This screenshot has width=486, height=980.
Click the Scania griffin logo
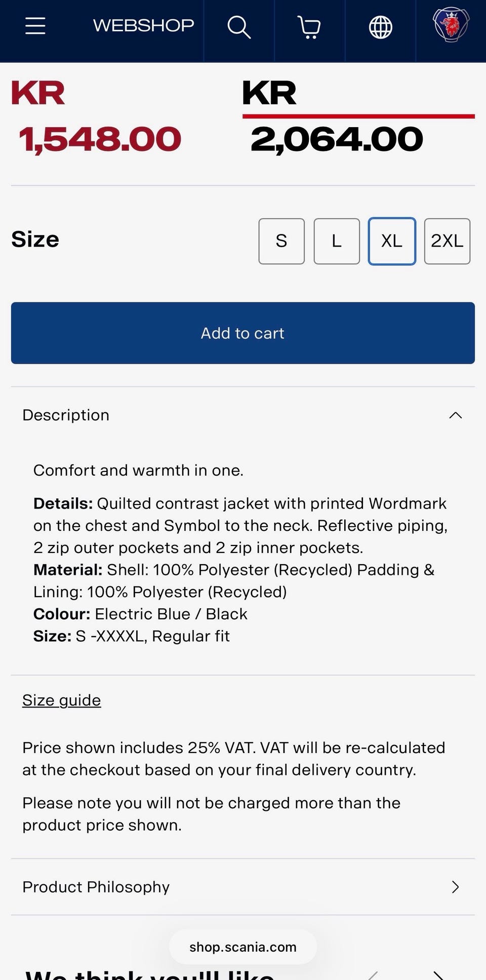451,24
